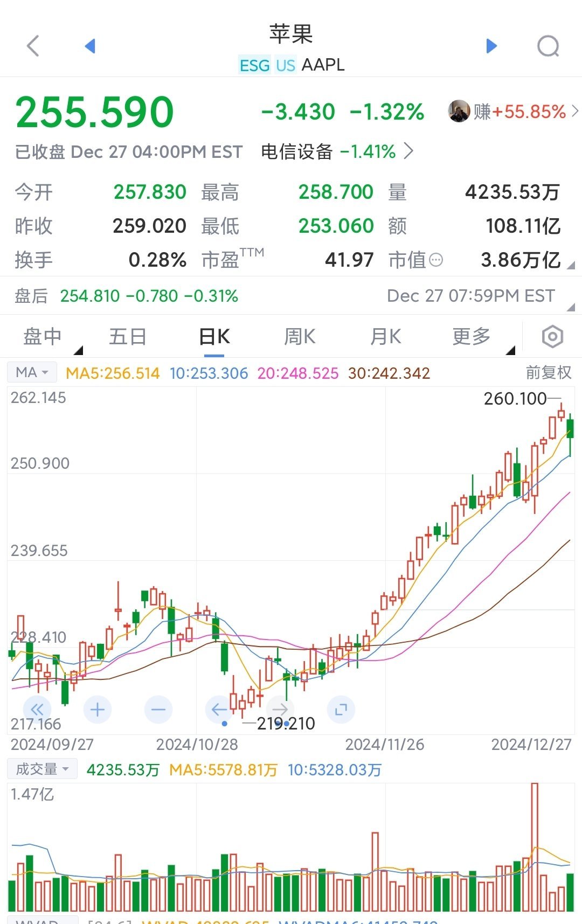This screenshot has width=582, height=924.
Task: Tap the 量 4235.53万 volume value
Action: point(512,192)
